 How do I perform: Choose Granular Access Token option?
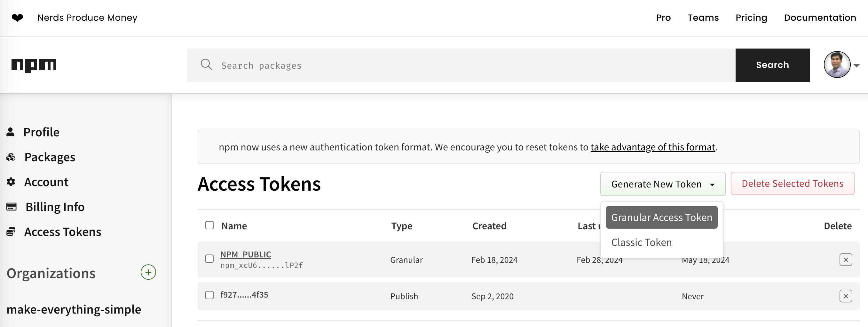661,217
